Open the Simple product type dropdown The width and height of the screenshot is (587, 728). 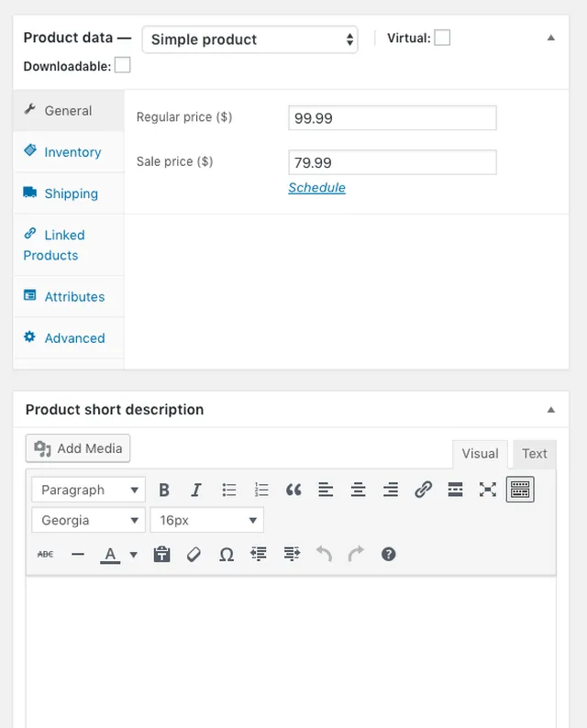tap(249, 39)
